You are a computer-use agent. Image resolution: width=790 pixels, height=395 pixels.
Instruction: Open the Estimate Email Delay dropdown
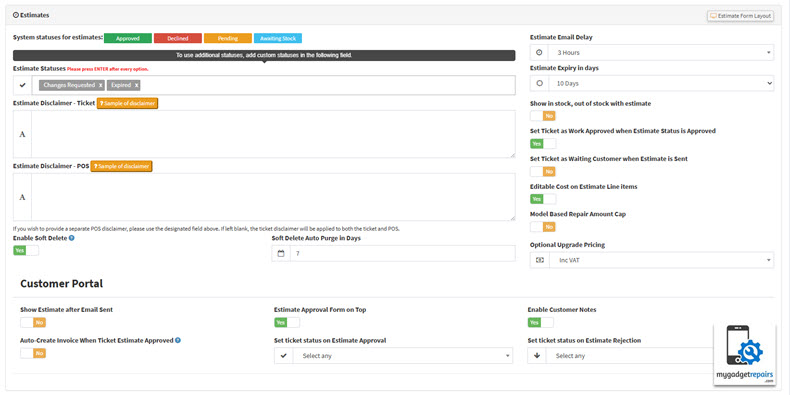pyautogui.click(x=661, y=52)
